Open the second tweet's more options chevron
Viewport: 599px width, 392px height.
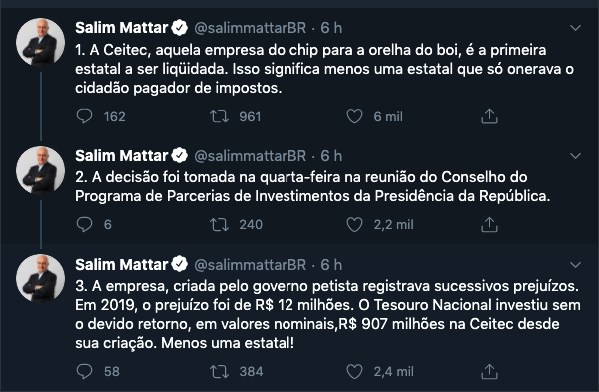(575, 156)
